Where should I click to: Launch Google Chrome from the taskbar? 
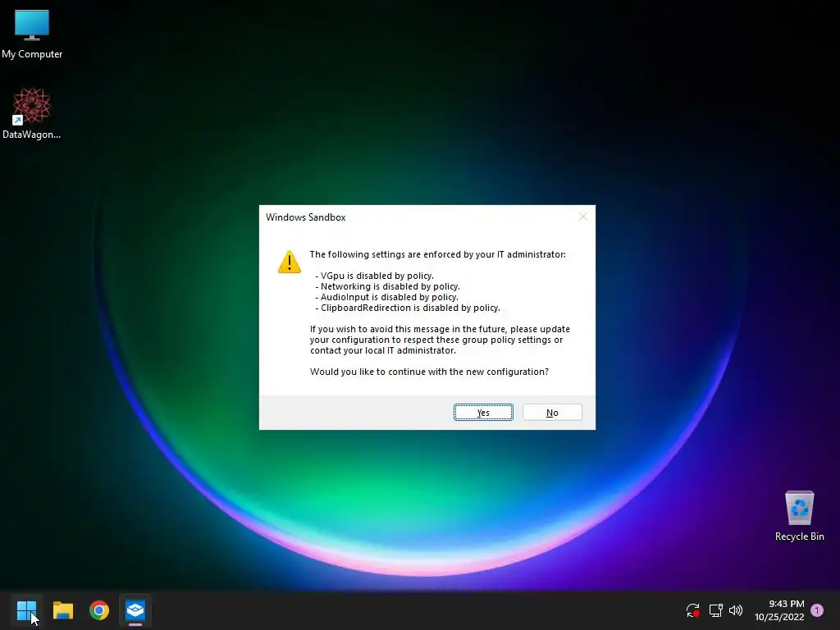[x=99, y=610]
